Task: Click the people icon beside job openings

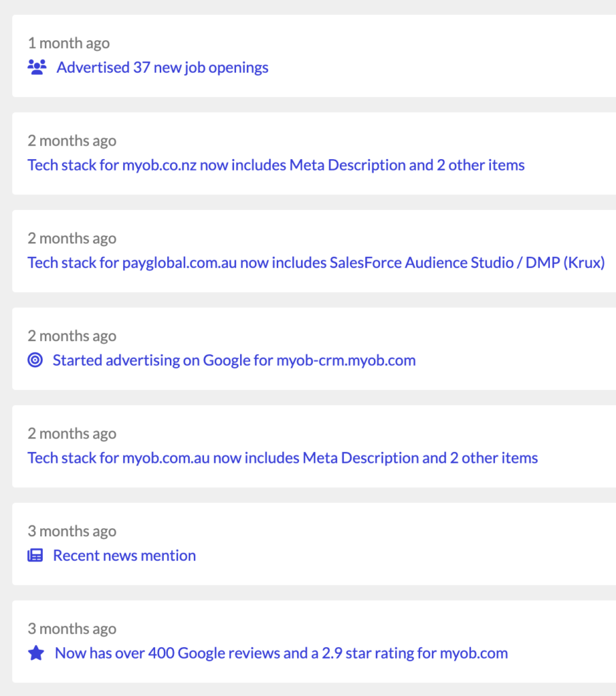Action: point(37,67)
